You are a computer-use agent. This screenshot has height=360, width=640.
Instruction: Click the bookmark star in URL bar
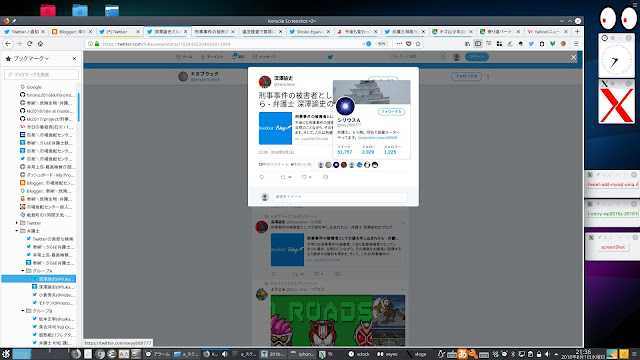(418, 44)
